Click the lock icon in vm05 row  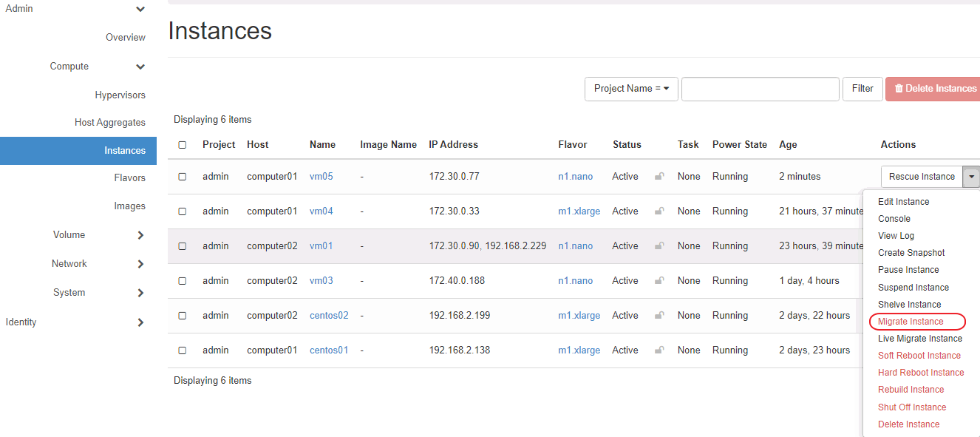[659, 177]
